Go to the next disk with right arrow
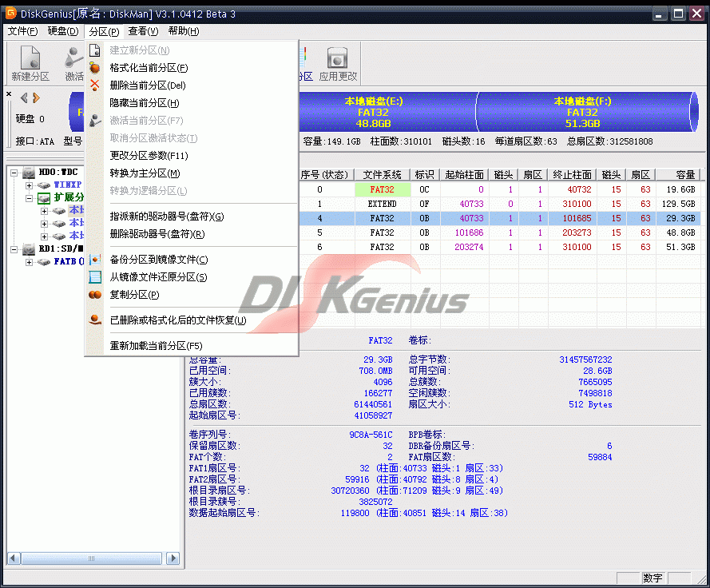The height and width of the screenshot is (588, 710). click(x=36, y=97)
